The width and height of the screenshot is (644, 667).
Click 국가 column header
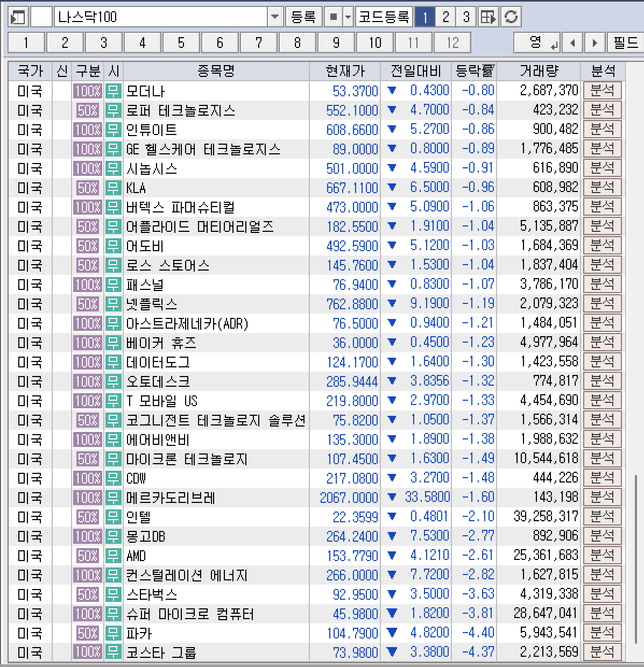pyautogui.click(x=30, y=70)
